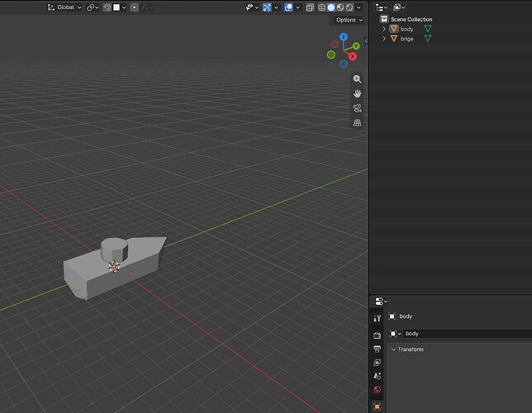Image resolution: width=532 pixels, height=413 pixels.
Task: Open the World properties tab
Action: [377, 389]
